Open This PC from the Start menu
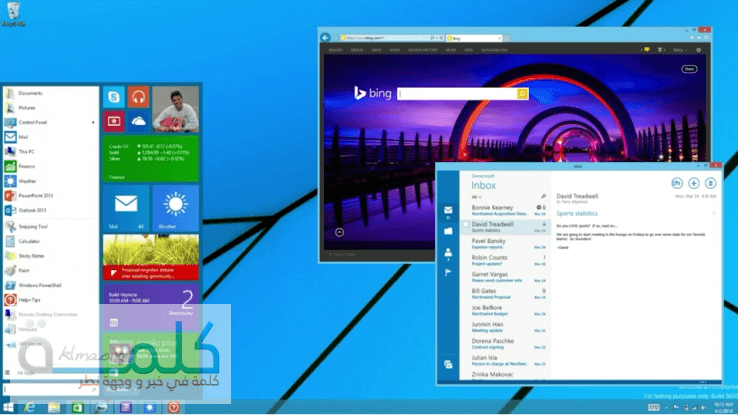This screenshot has height=415, width=738. tap(50, 152)
